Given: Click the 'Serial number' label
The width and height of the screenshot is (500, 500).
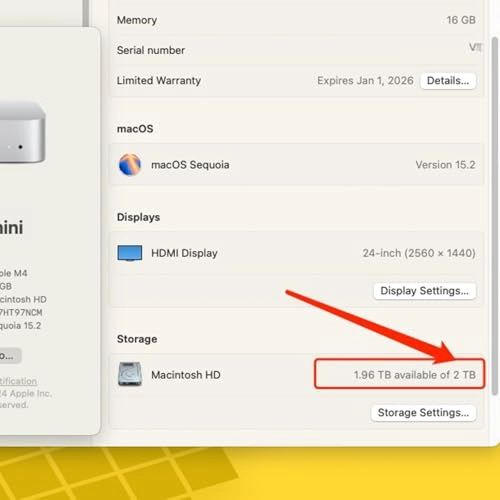Looking at the screenshot, I should (x=151, y=50).
